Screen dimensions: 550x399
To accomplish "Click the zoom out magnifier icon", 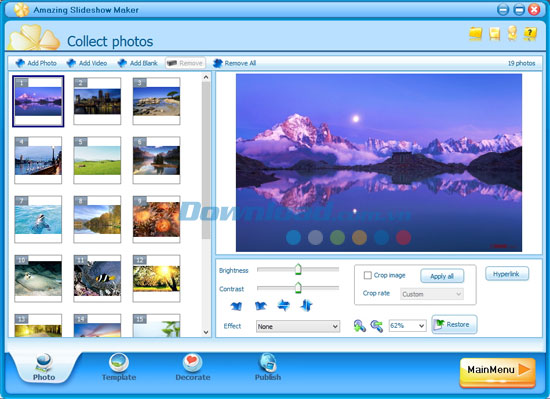I will point(377,326).
